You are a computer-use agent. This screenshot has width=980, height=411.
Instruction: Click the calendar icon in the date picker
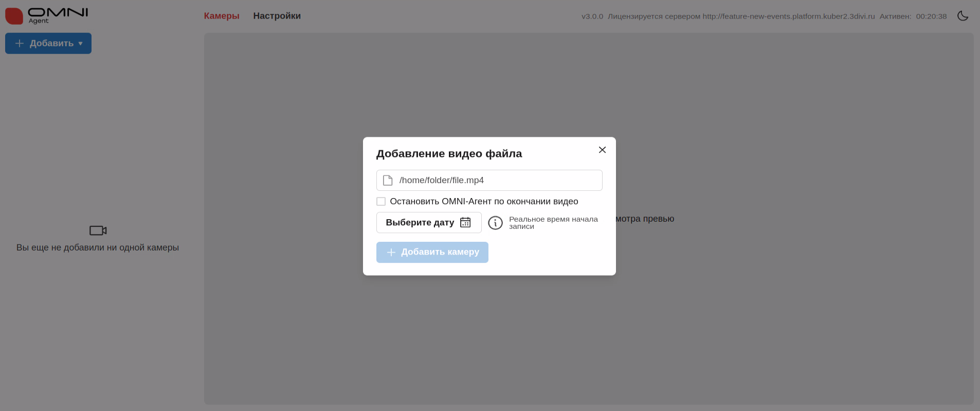(x=465, y=222)
